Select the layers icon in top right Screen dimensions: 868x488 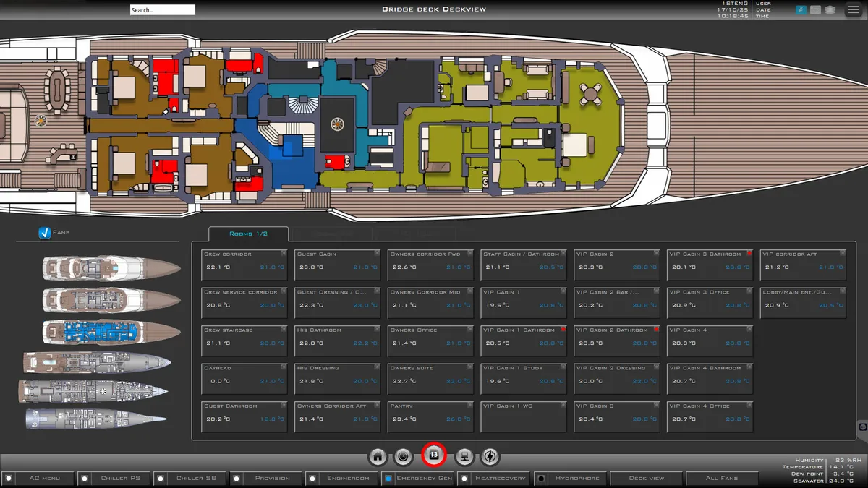pos(830,9)
